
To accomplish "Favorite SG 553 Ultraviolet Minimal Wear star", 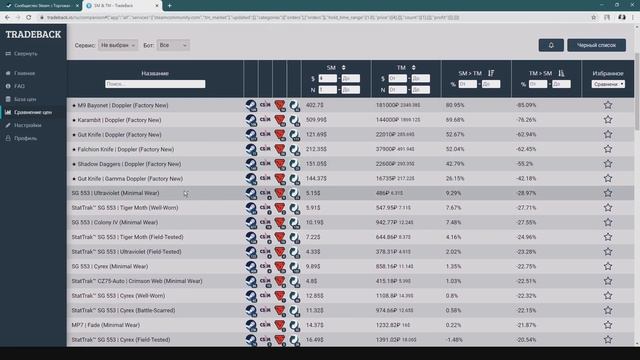I will (x=608, y=193).
